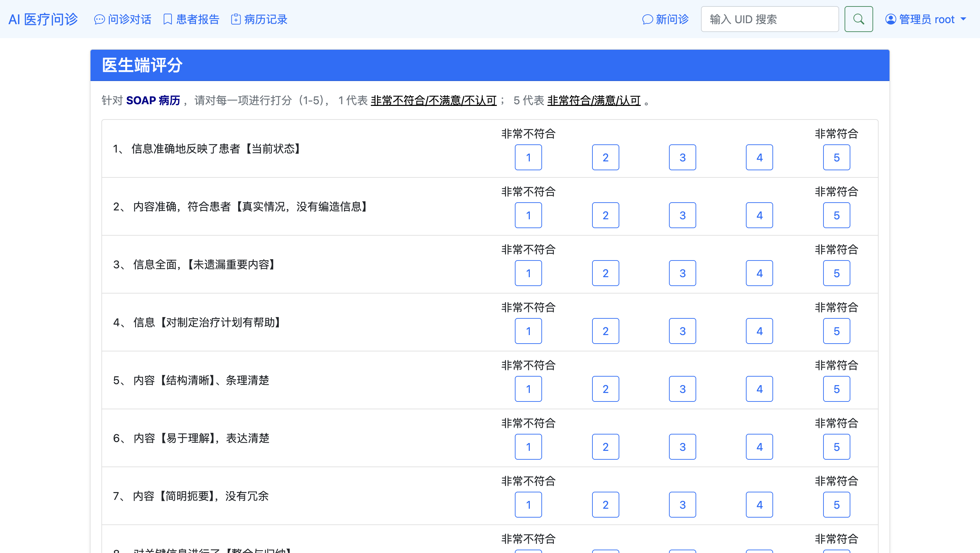Rate question 1 当前状态 with score 5
The image size is (980, 553).
836,158
